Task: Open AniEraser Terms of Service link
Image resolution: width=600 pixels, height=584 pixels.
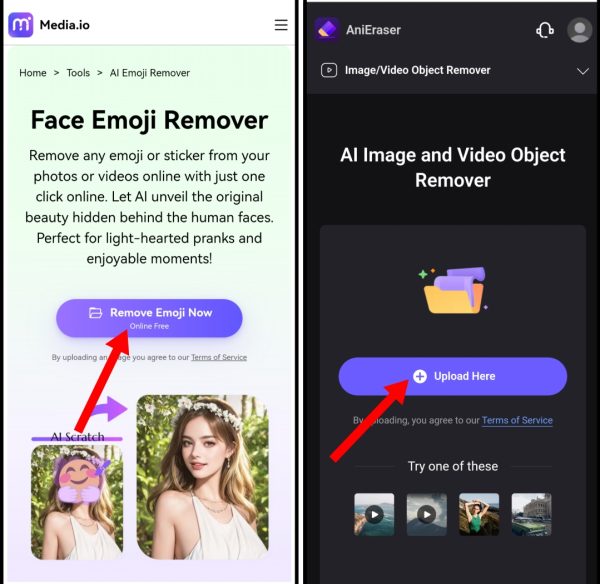Action: point(517,420)
